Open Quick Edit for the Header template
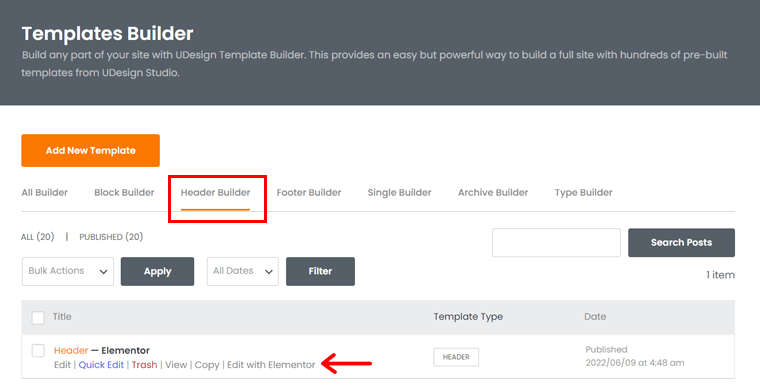Image resolution: width=760 pixels, height=387 pixels. click(101, 365)
